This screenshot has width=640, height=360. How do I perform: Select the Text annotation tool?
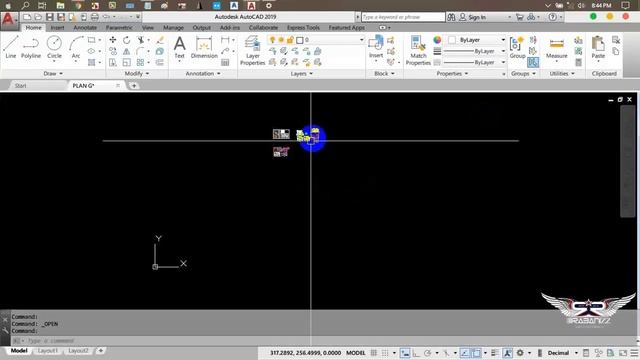pos(180,47)
